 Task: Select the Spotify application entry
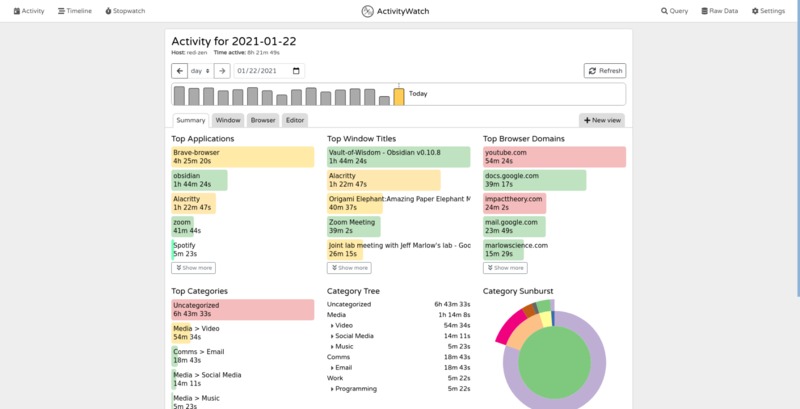pos(185,249)
